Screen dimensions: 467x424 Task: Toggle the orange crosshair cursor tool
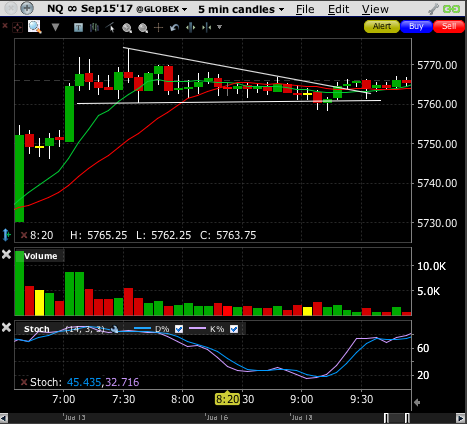pyautogui.click(x=158, y=27)
